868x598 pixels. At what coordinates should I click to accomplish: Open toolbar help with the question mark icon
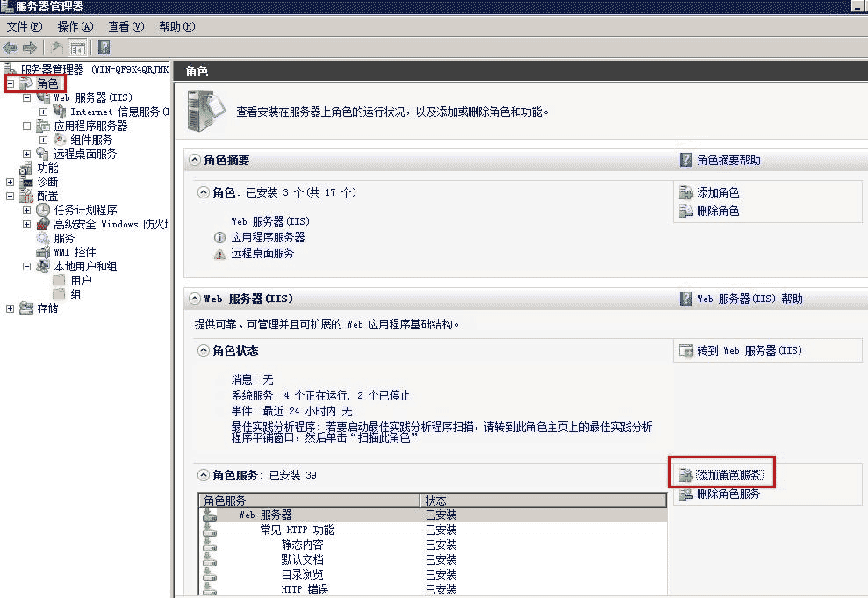tap(103, 47)
